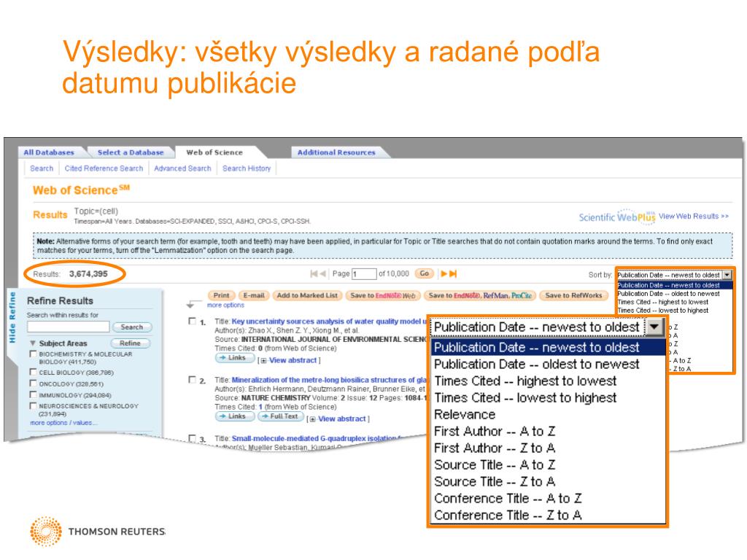
Task: Open Search History
Action: tap(247, 168)
